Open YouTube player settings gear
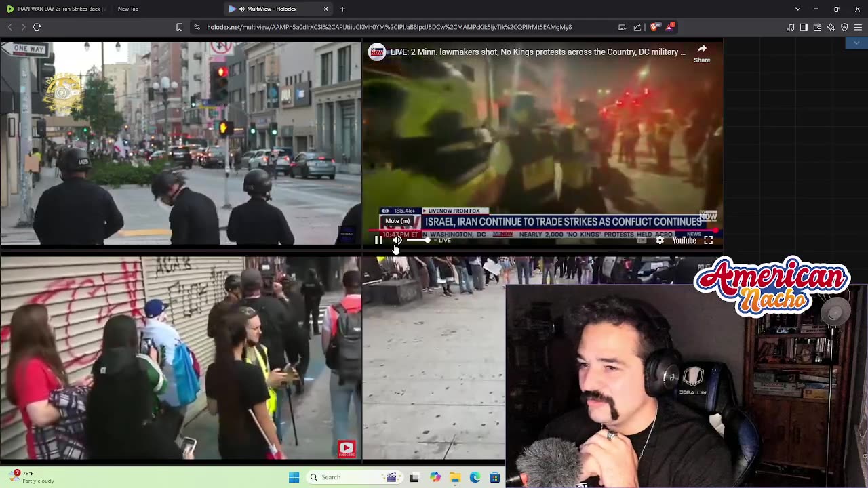 660,240
